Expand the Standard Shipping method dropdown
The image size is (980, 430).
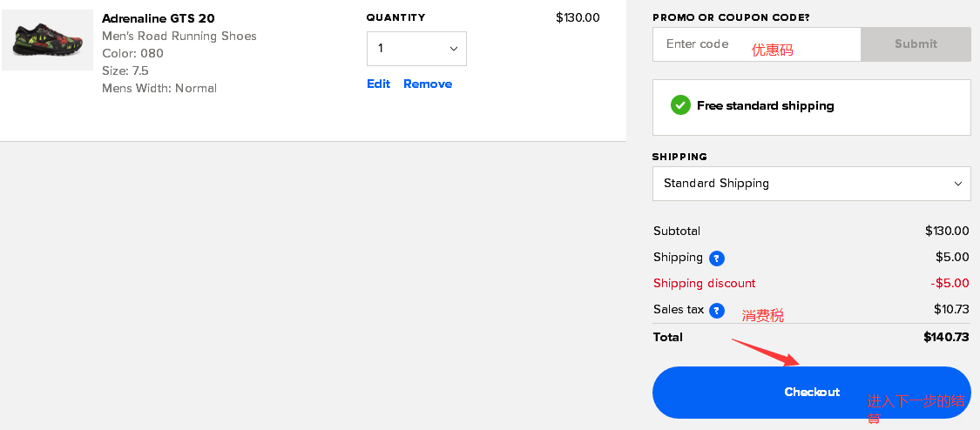(x=811, y=184)
